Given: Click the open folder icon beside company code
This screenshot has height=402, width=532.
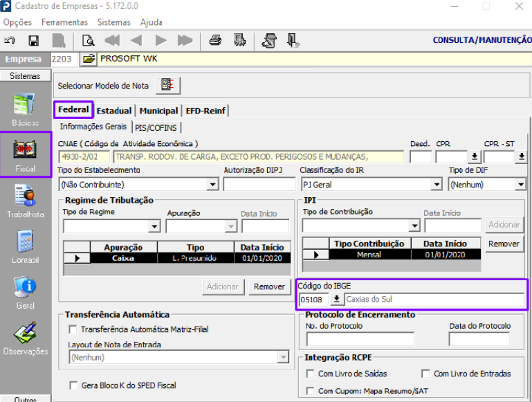Looking at the screenshot, I should click(89, 59).
